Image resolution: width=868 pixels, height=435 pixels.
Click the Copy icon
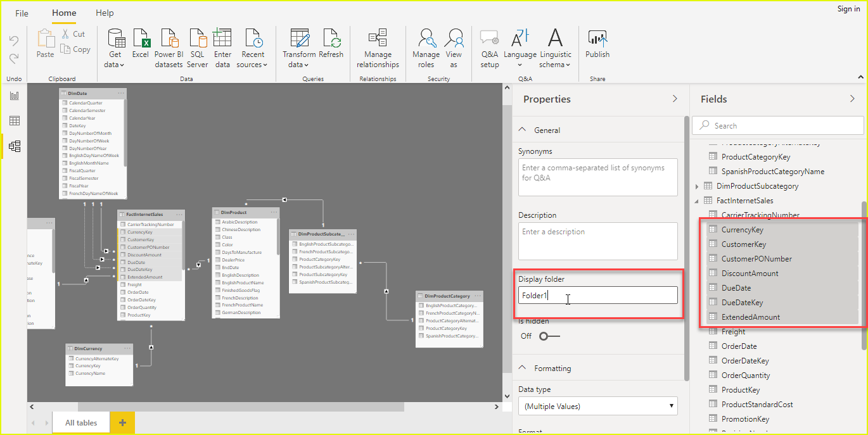pos(65,49)
